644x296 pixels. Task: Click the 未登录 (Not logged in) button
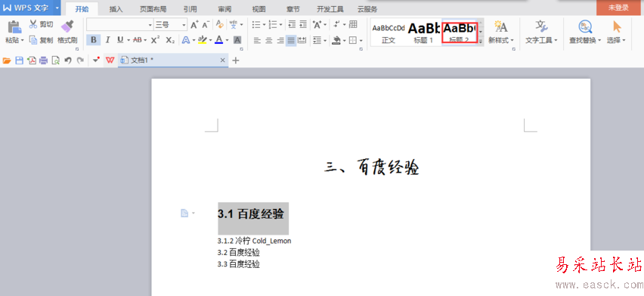(618, 8)
